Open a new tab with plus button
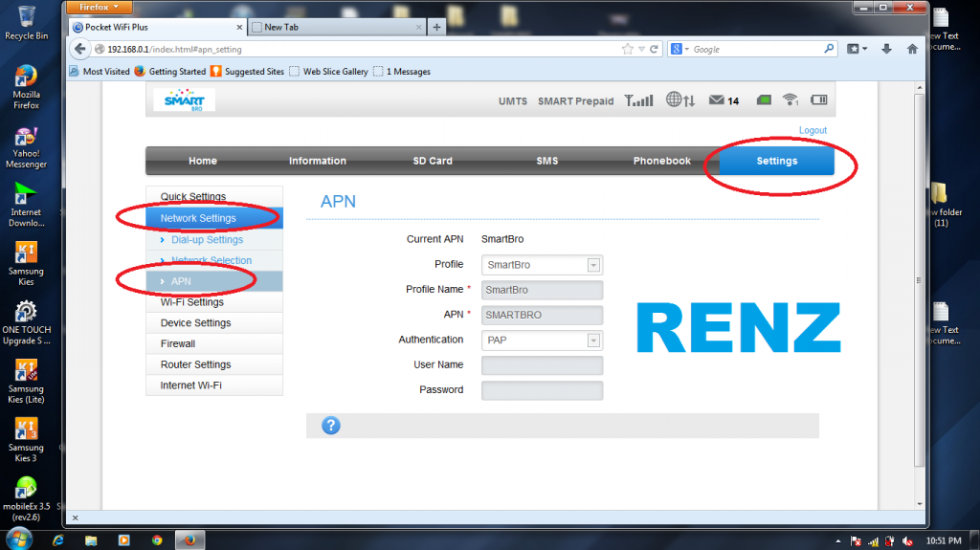 pos(436,27)
